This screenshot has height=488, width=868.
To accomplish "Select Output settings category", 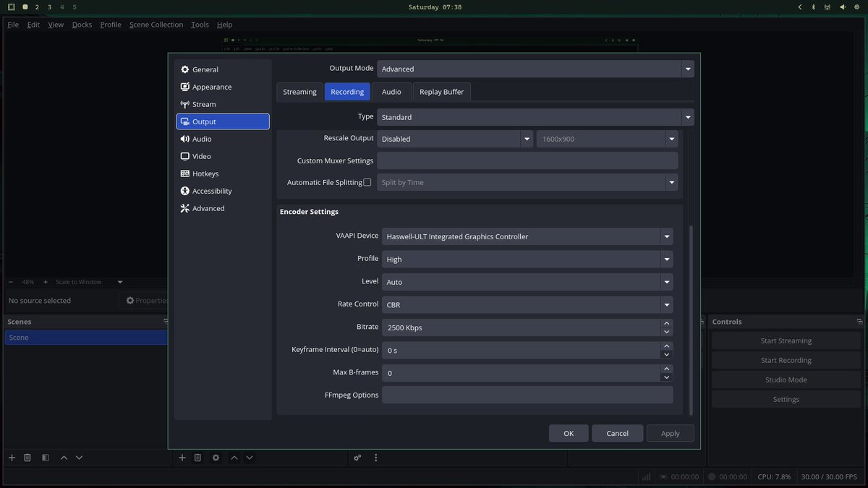I will (x=223, y=121).
